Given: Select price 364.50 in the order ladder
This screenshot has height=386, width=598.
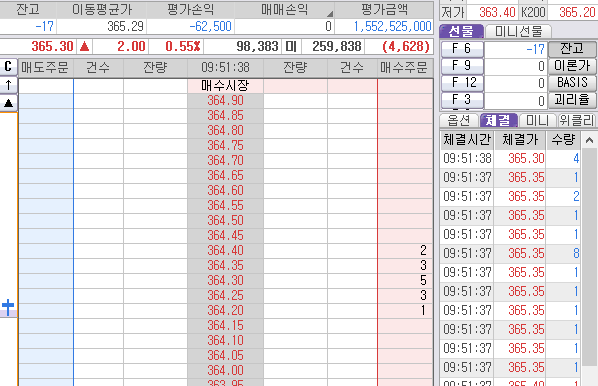Looking at the screenshot, I should point(225,221).
